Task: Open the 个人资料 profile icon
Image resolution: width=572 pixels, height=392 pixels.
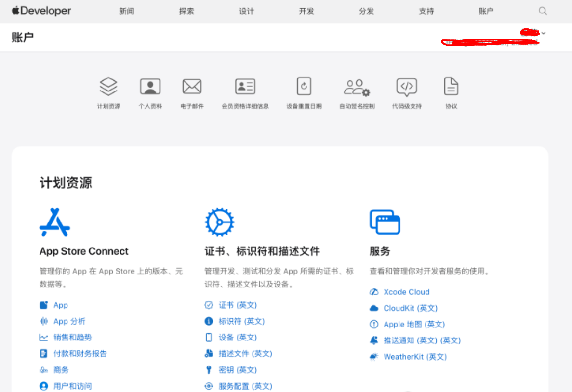Action: [150, 87]
